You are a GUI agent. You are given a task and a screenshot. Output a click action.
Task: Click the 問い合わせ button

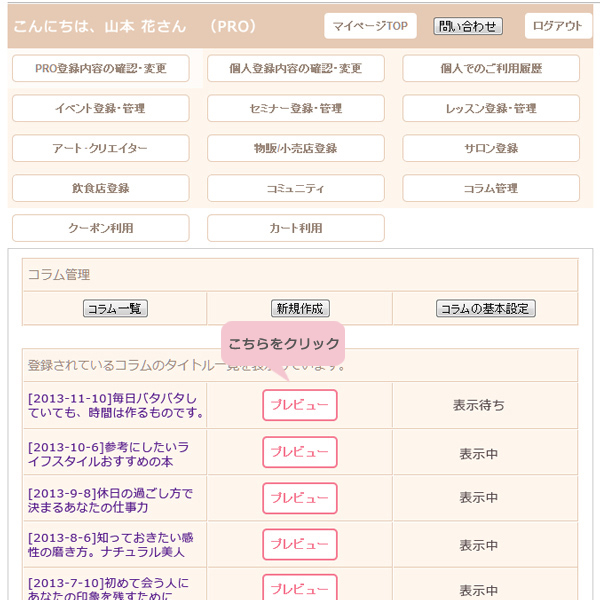pos(468,26)
